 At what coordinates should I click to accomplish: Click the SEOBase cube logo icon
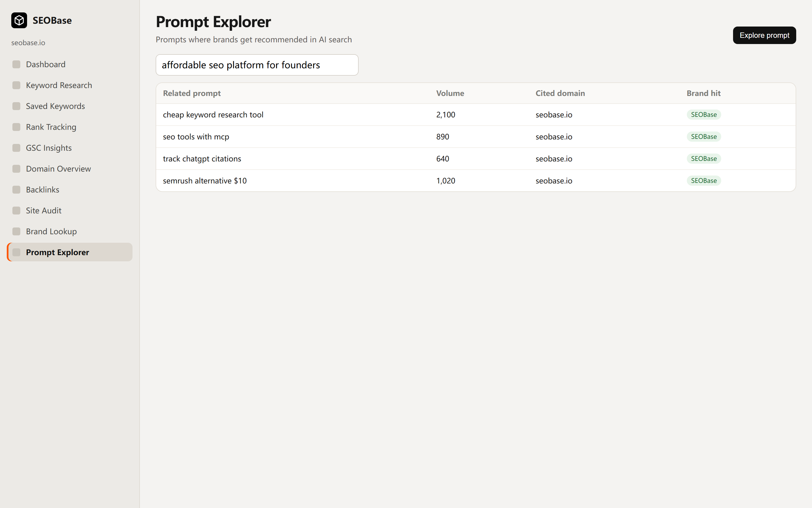tap(19, 20)
